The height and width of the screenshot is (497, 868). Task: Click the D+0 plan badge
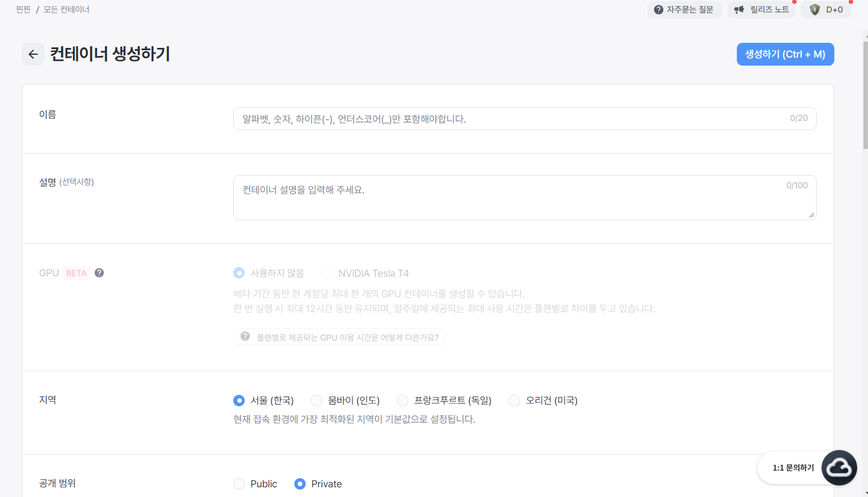tap(826, 10)
